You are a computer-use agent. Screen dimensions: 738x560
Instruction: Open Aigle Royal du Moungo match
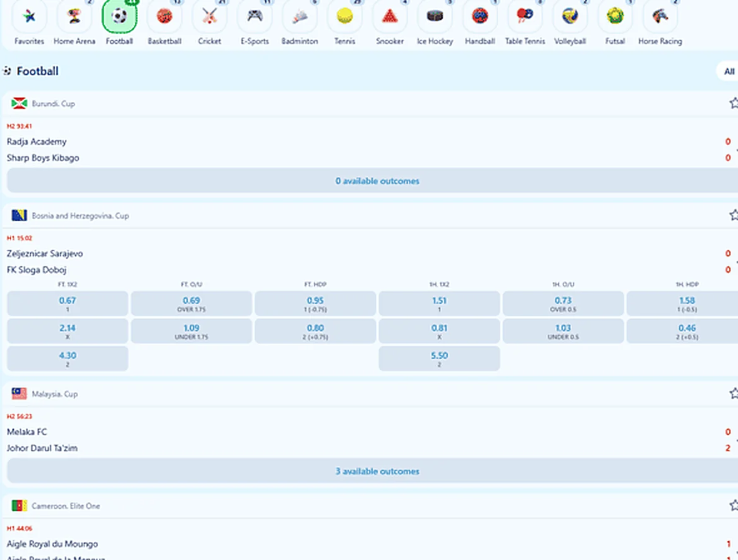coord(53,544)
